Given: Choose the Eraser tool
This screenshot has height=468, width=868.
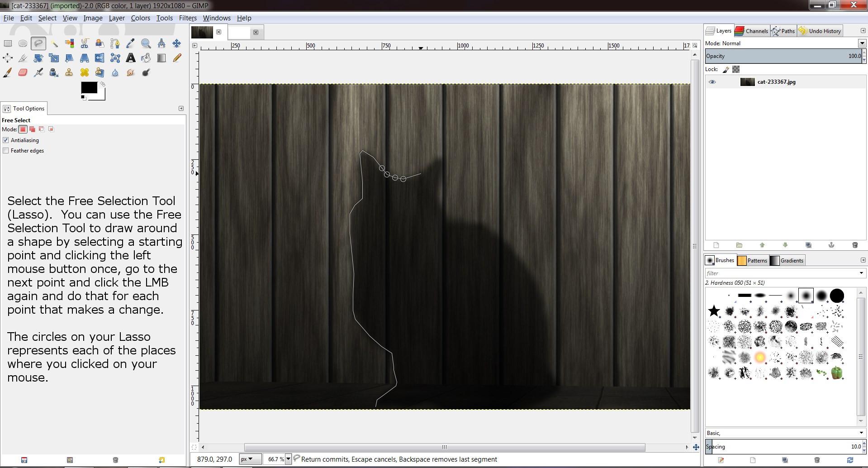Looking at the screenshot, I should (23, 72).
